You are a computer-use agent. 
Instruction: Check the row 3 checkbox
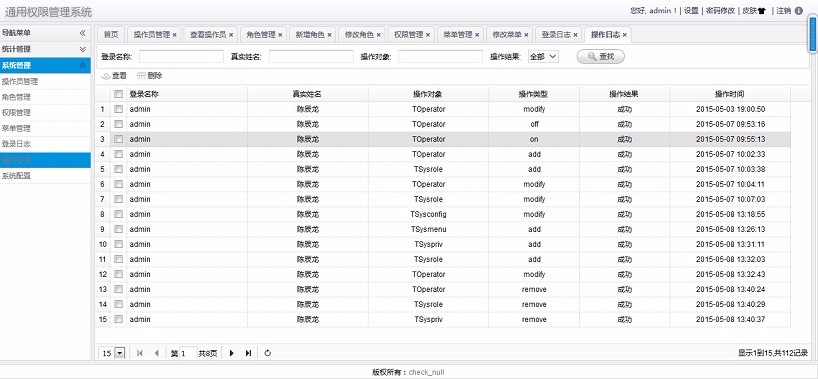pos(118,139)
